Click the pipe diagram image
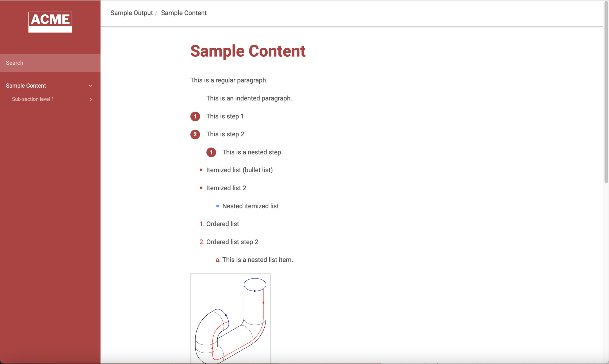The image size is (609, 364). coord(230,318)
